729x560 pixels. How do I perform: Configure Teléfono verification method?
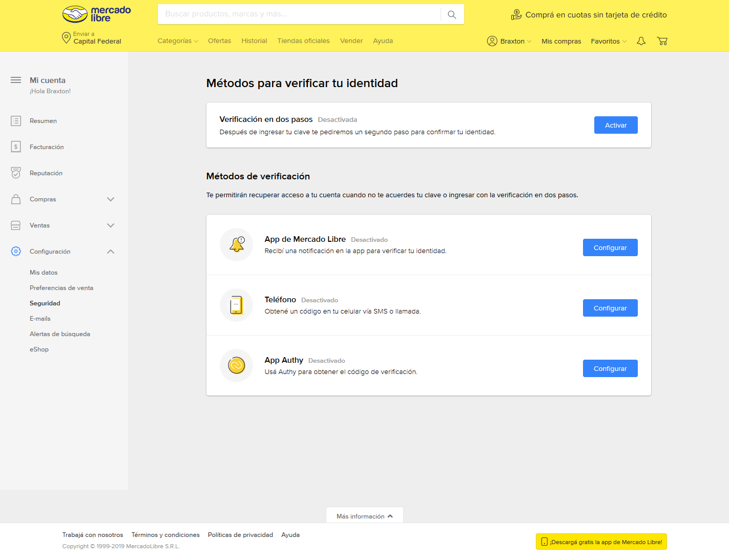[610, 308]
